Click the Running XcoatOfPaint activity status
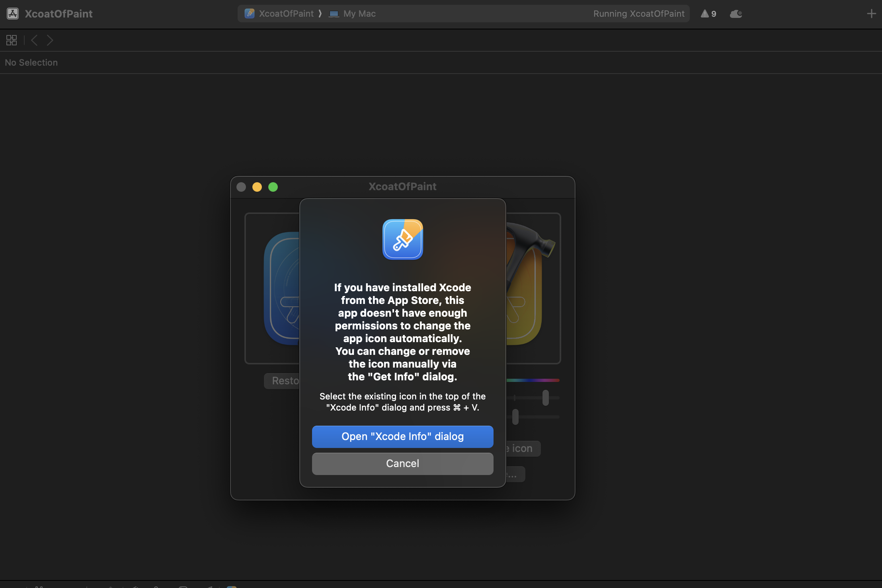This screenshot has width=882, height=588. 638,14
